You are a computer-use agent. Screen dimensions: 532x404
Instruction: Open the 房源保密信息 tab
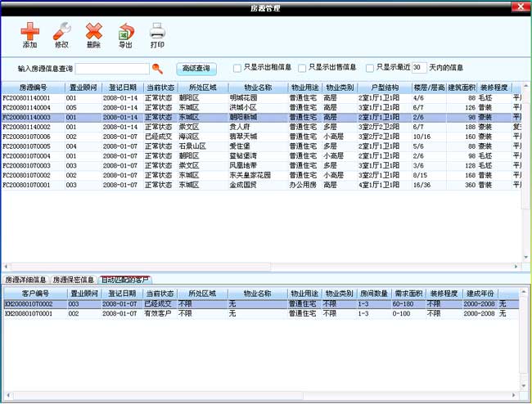pyautogui.click(x=74, y=280)
